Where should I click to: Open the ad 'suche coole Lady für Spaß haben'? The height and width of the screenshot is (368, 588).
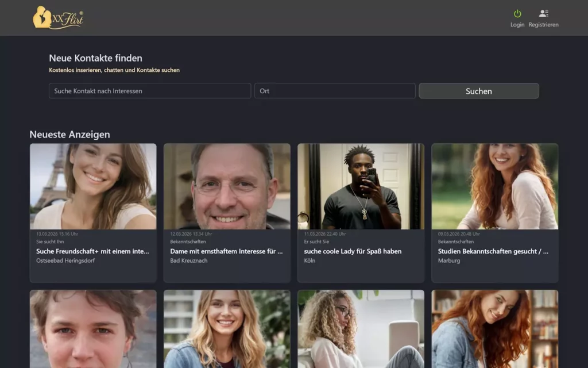pos(352,251)
